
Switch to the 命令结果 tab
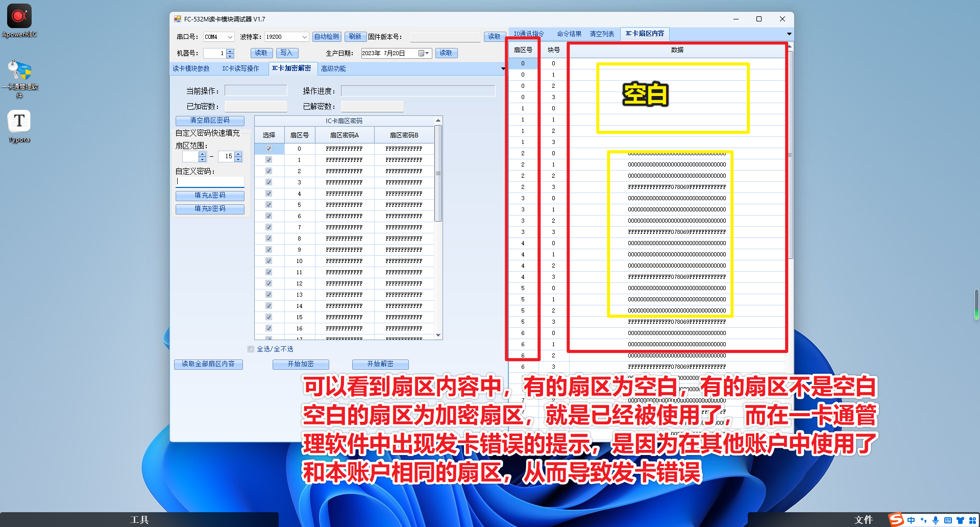[x=569, y=34]
